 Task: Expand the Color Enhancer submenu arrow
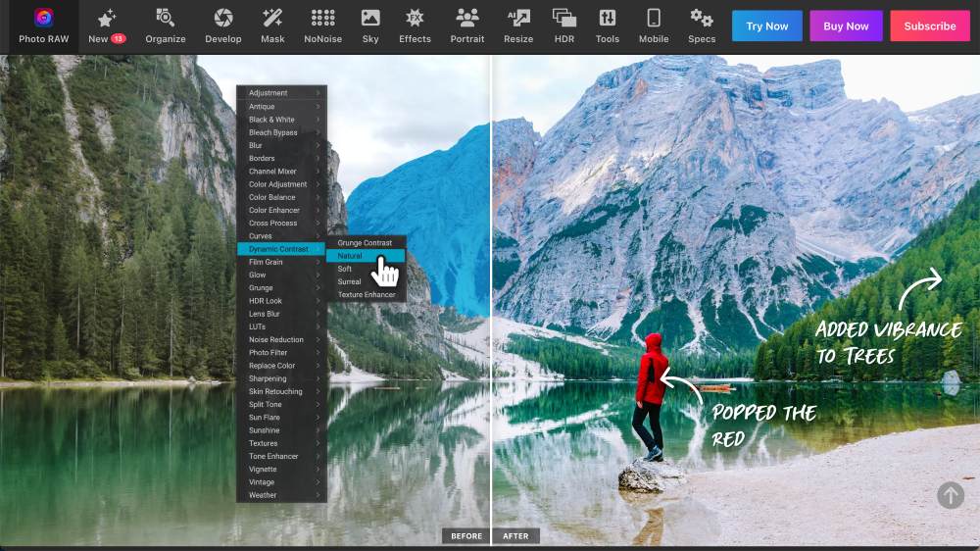point(318,210)
